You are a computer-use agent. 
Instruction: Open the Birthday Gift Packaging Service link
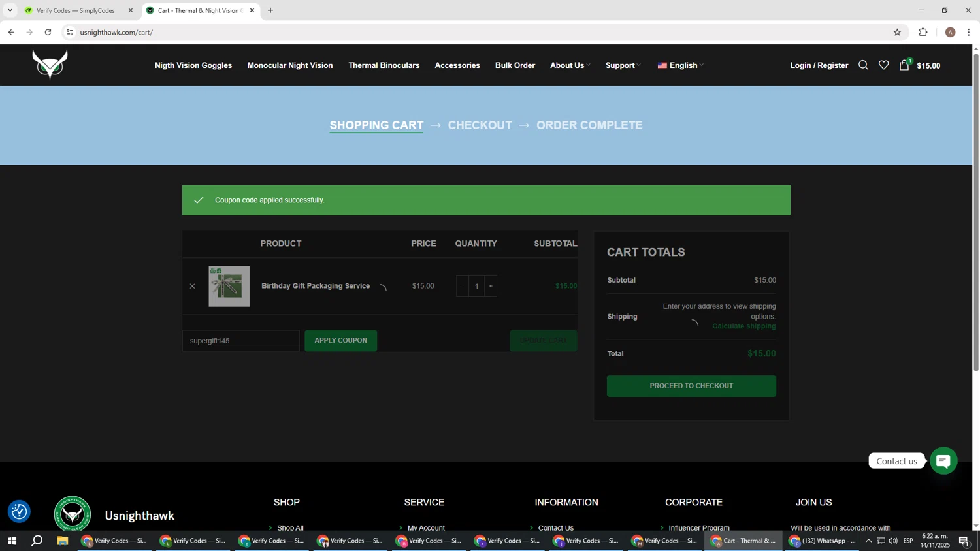tap(316, 286)
